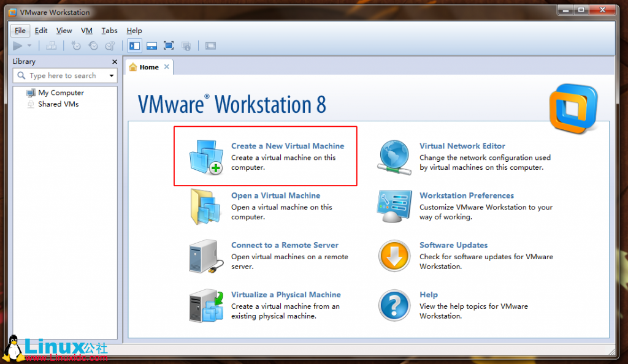This screenshot has width=628, height=364.
Task: Click the "VMware Workstation 8" heading text
Action: 232,104
